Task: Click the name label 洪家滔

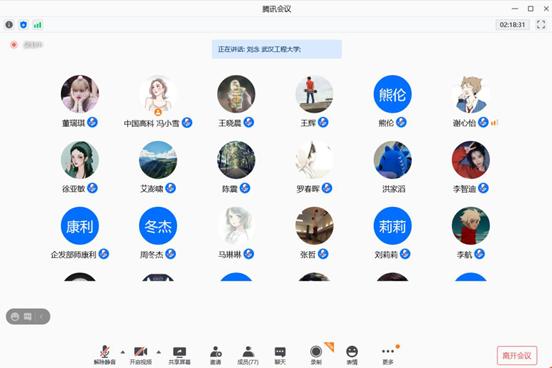Action: click(x=393, y=189)
